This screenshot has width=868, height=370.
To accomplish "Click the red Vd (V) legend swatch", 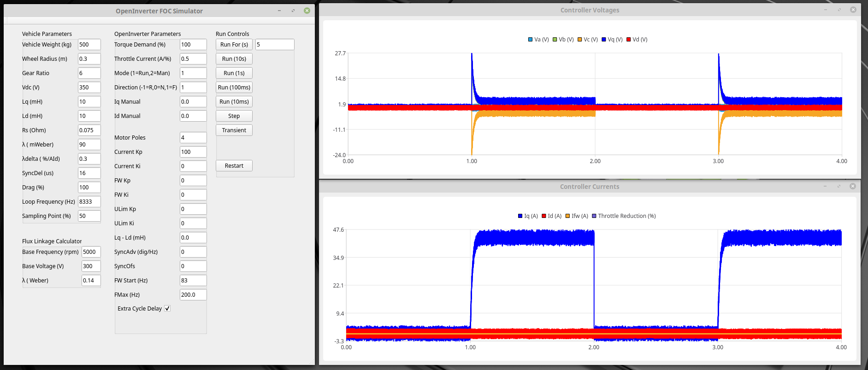I will pyautogui.click(x=629, y=40).
